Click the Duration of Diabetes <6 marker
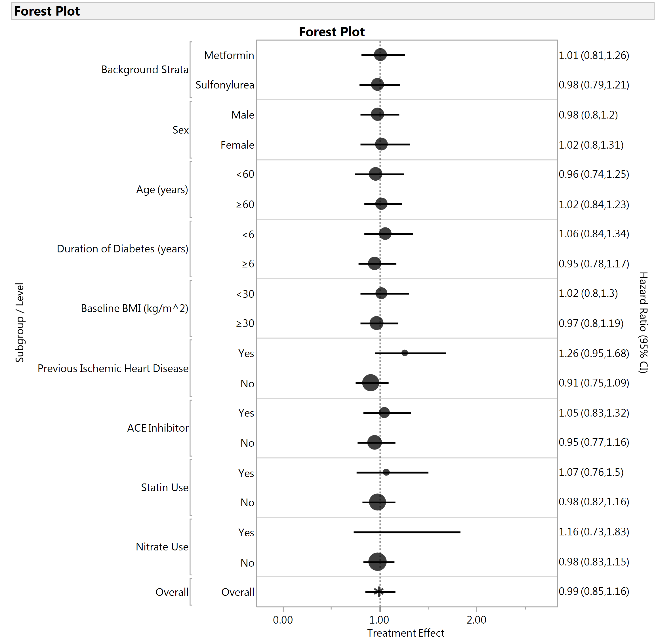 (x=385, y=234)
